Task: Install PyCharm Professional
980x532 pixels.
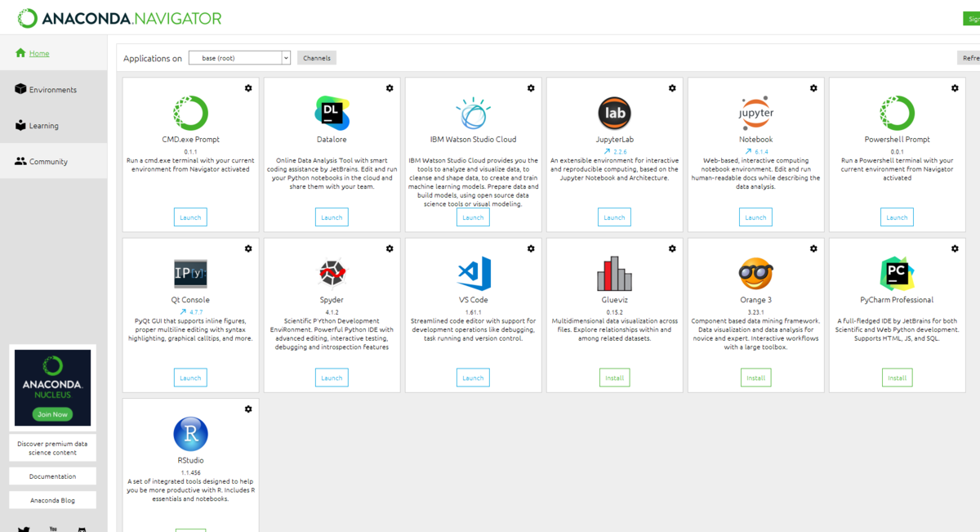Action: [897, 378]
